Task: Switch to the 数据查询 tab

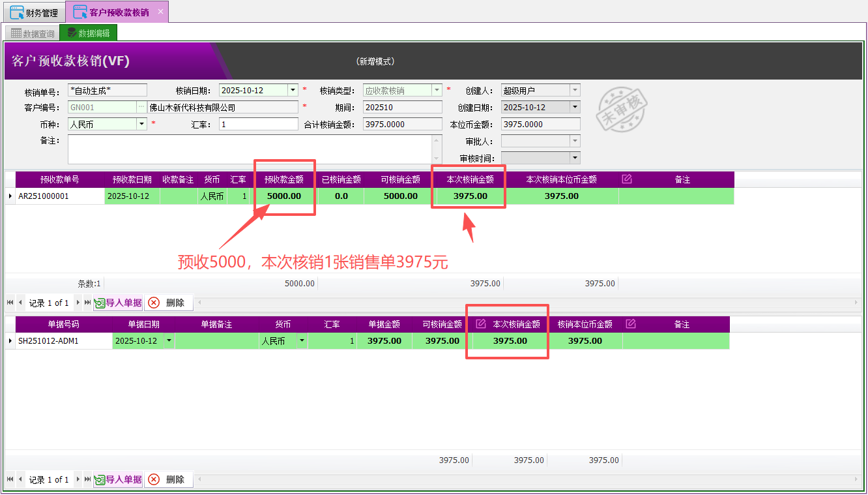Action: (33, 33)
